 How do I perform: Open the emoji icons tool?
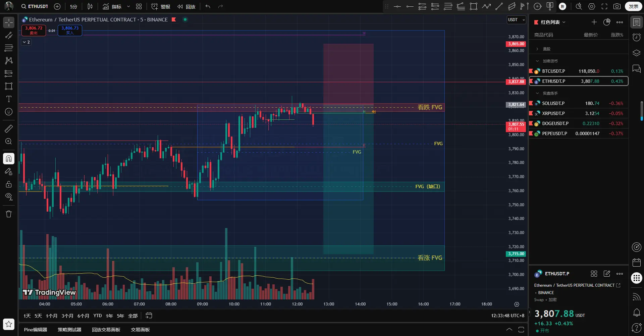click(x=9, y=112)
